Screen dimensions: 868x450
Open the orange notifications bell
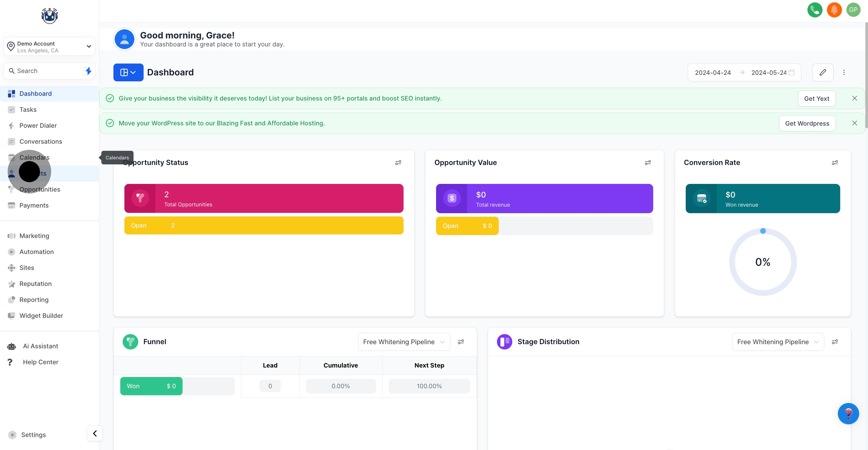(x=834, y=10)
